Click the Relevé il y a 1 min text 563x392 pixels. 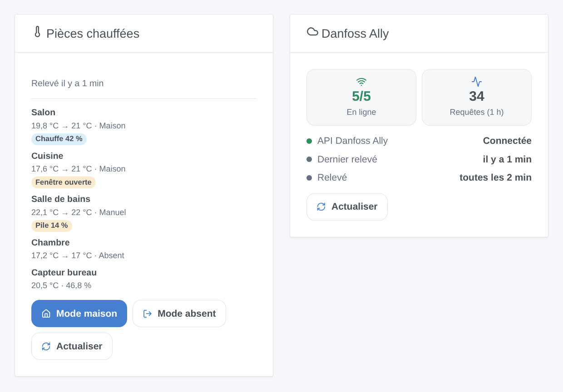[68, 83]
